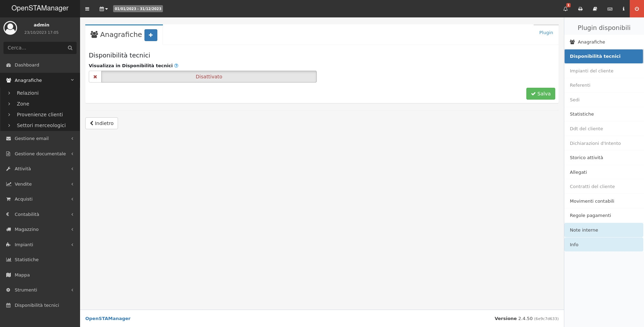Toggle the hamburger sidebar menu icon
Screen dimensions: 644x327
87,9
